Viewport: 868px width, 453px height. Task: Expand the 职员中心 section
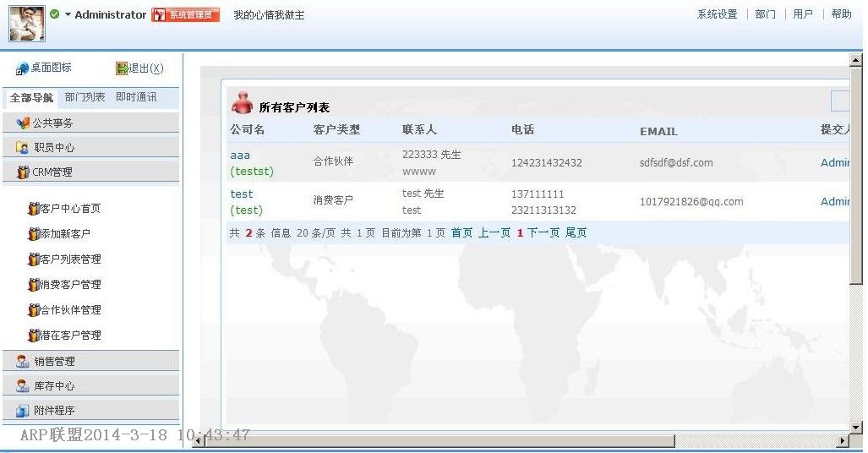(x=90, y=147)
